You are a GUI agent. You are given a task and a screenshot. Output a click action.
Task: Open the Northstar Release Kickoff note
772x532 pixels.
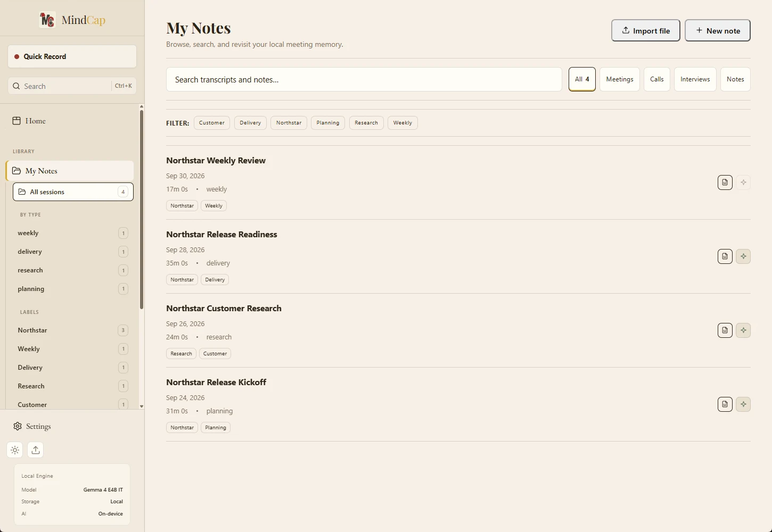tap(216, 382)
